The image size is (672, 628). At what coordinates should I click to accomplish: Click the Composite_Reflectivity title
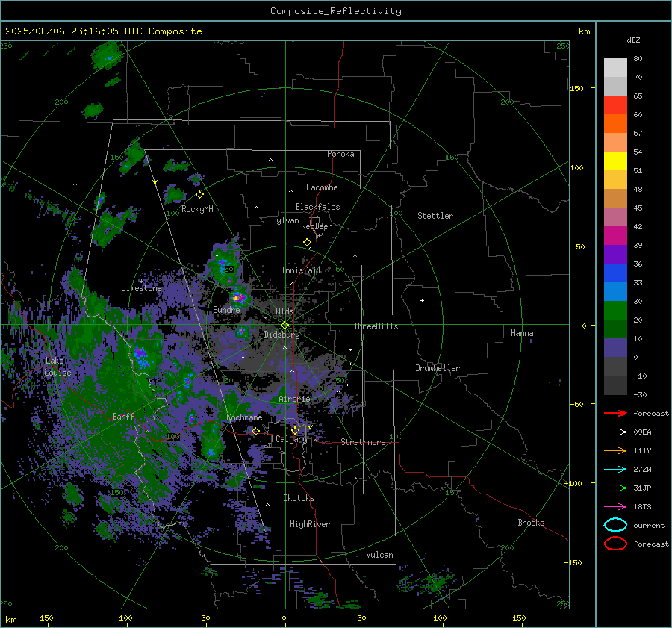click(336, 11)
